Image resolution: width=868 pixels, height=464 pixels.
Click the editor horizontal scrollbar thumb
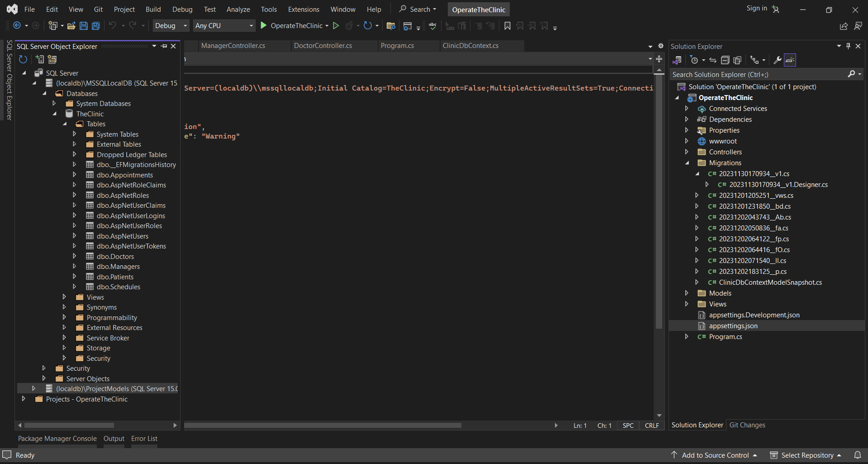click(323, 426)
